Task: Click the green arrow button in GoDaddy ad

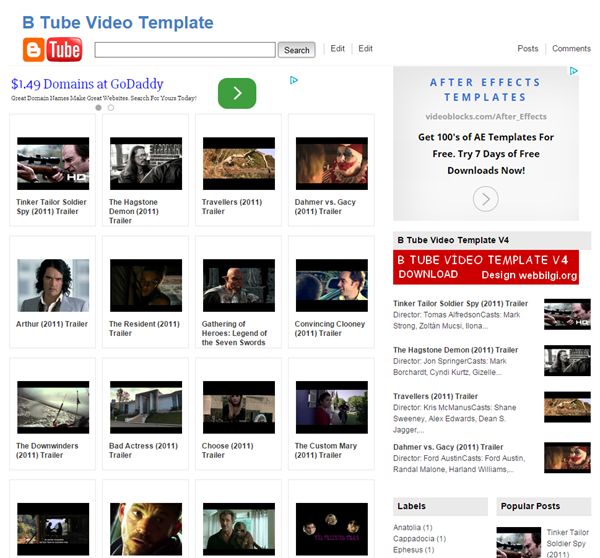Action: [x=237, y=93]
